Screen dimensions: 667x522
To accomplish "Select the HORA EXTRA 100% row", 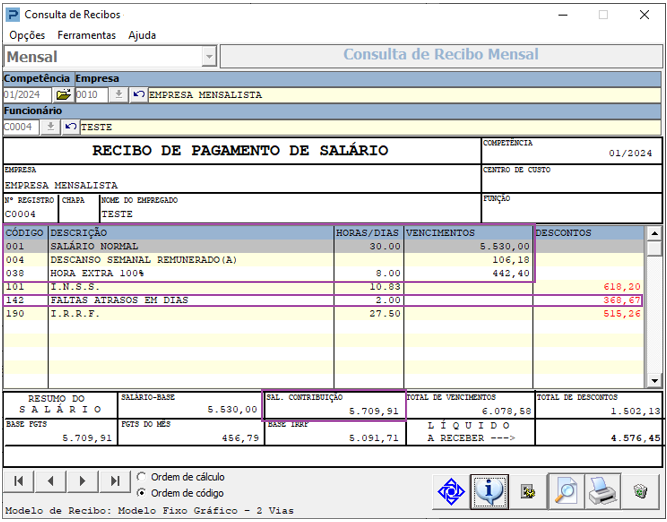I will point(323,273).
